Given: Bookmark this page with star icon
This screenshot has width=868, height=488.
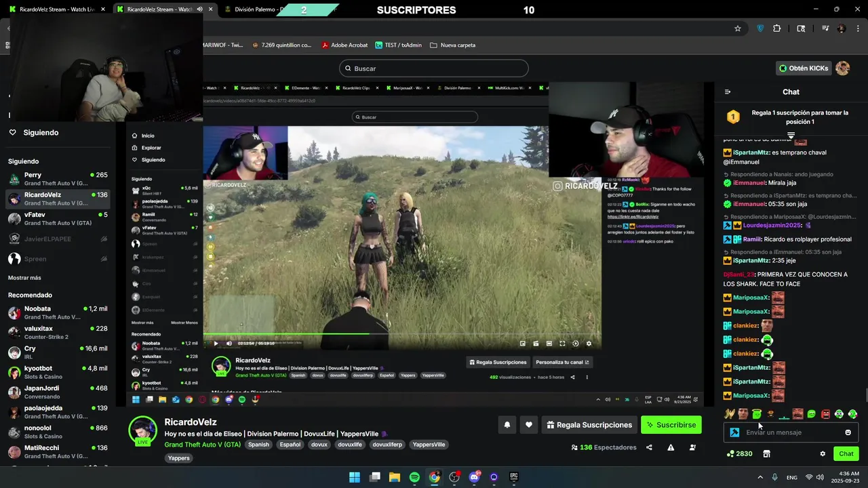Looking at the screenshot, I should tap(738, 28).
